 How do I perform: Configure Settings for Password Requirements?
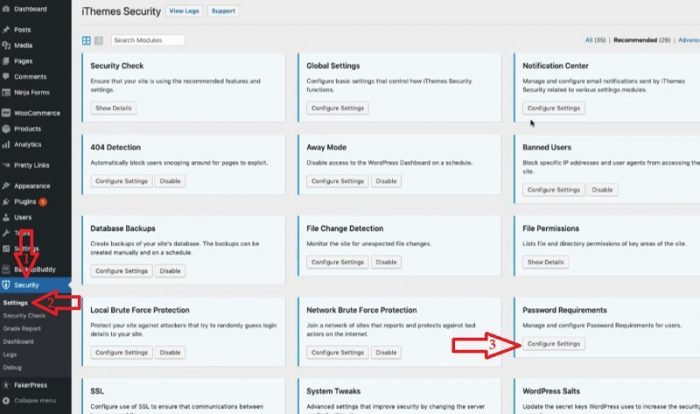554,344
